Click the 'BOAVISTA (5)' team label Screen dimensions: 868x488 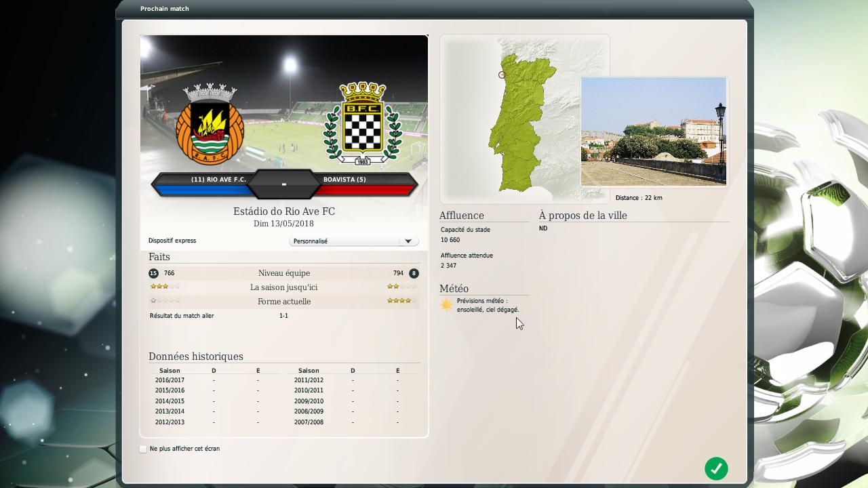[344, 180]
